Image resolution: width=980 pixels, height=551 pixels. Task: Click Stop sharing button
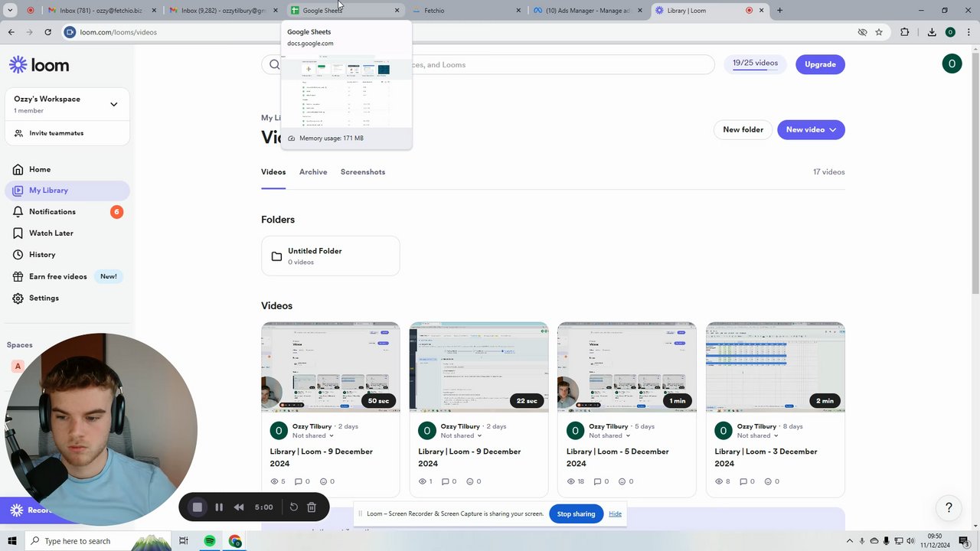pyautogui.click(x=576, y=514)
